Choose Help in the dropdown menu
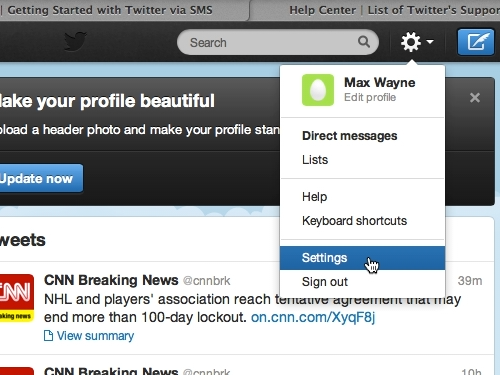The image size is (500, 375). [x=362, y=197]
